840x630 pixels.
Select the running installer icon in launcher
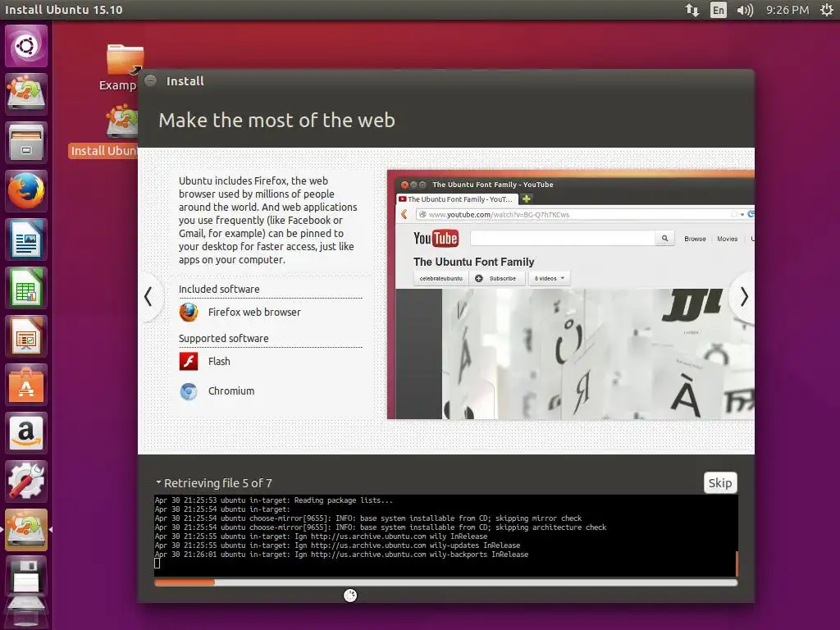point(25,529)
